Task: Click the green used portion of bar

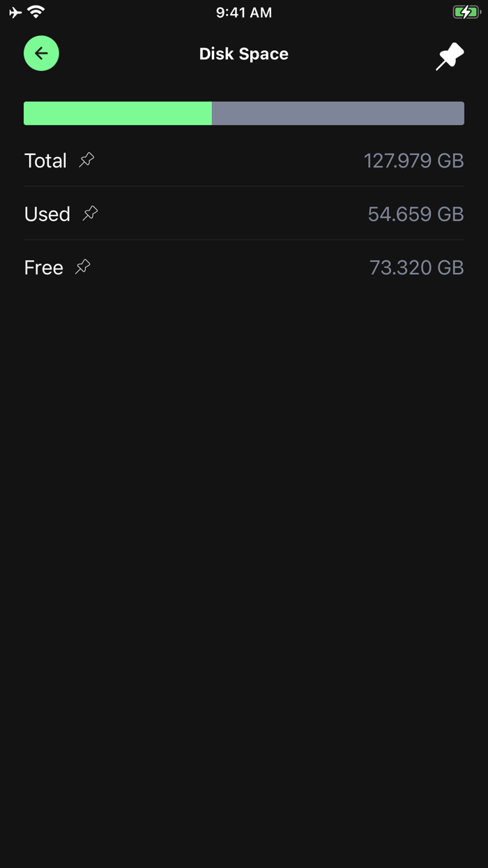Action: (118, 113)
